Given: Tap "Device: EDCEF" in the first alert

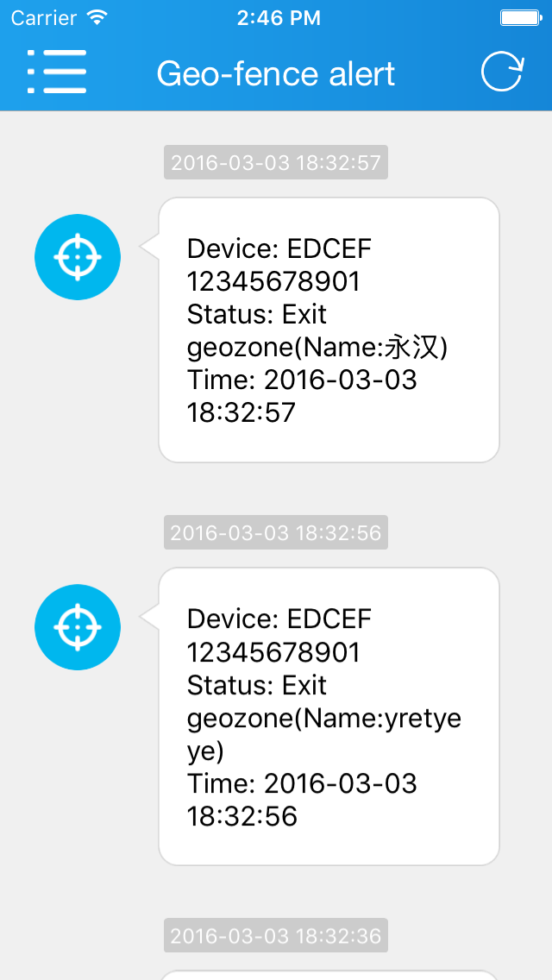Looking at the screenshot, I should 279,249.
